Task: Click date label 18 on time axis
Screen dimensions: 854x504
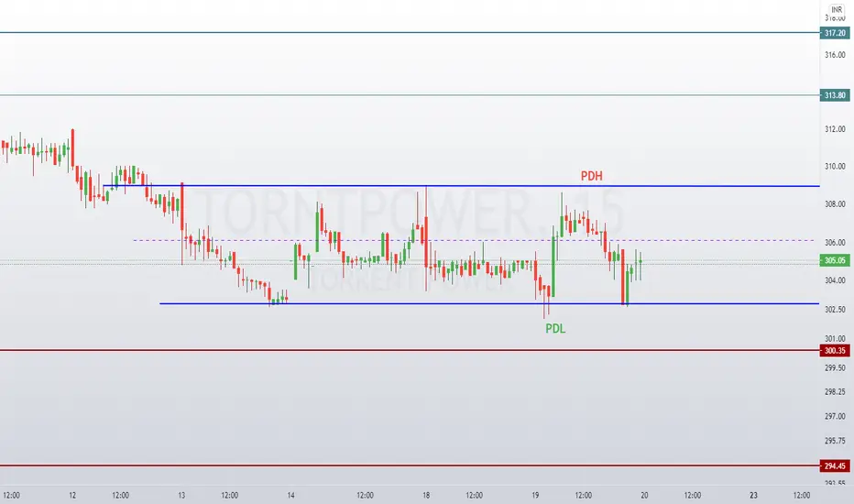Action: (x=426, y=495)
